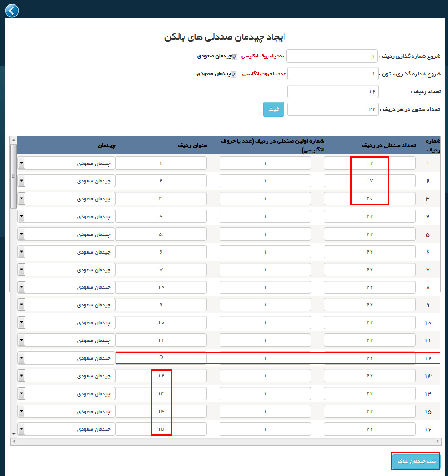The image size is (448, 476).
Task: Click first seat number field of row 9
Action: pyautogui.click(x=265, y=305)
